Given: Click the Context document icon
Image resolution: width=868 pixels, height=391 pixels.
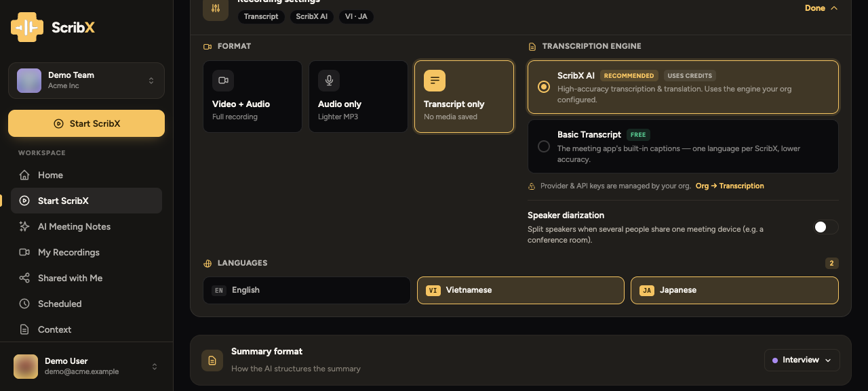Looking at the screenshot, I should pyautogui.click(x=24, y=329).
